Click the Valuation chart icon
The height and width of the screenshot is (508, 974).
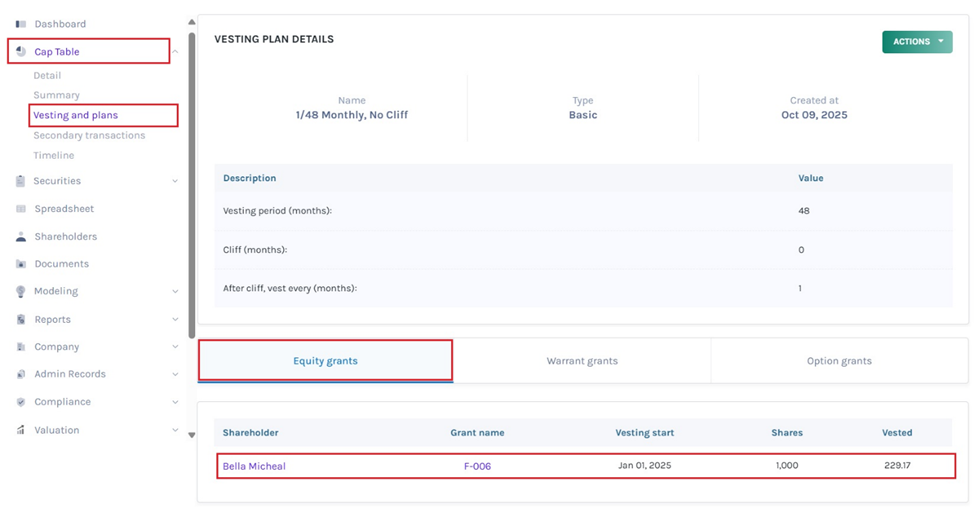pos(21,430)
